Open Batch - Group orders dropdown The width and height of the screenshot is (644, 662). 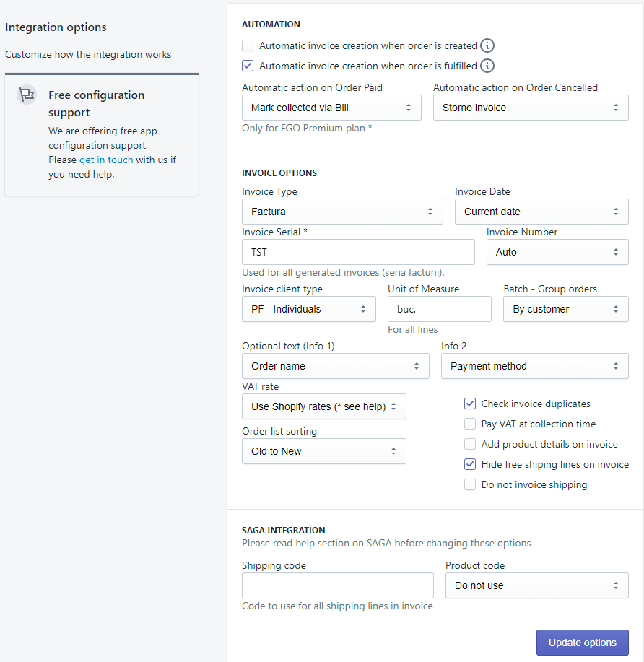[566, 309]
